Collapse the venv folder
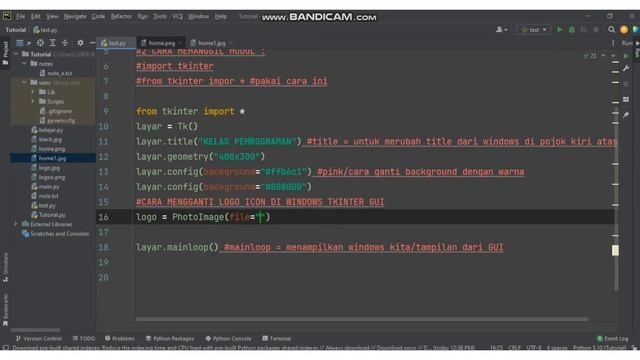Screen dimensions: 640x360 [x=24, y=82]
